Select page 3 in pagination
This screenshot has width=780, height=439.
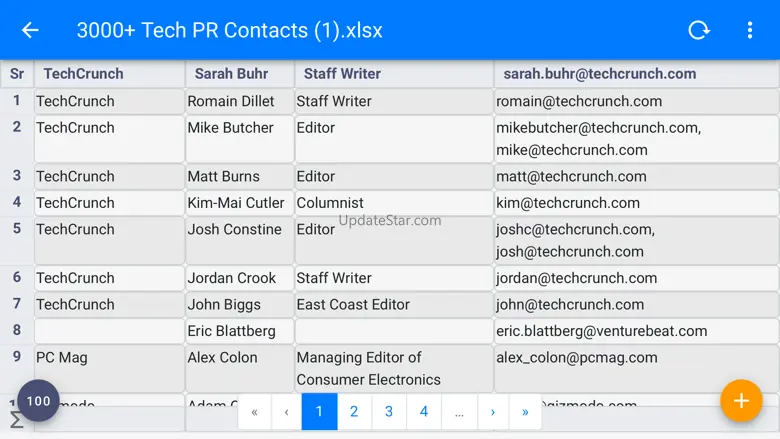click(x=389, y=412)
